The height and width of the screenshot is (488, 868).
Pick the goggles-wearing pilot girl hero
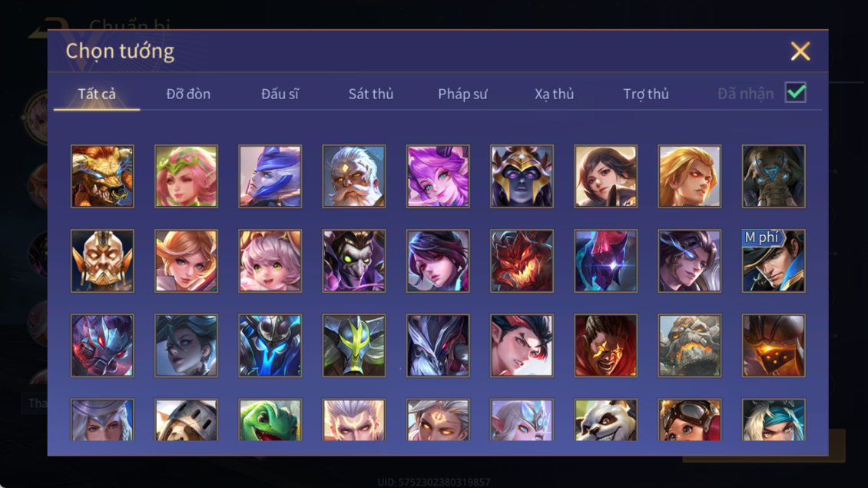click(x=689, y=420)
